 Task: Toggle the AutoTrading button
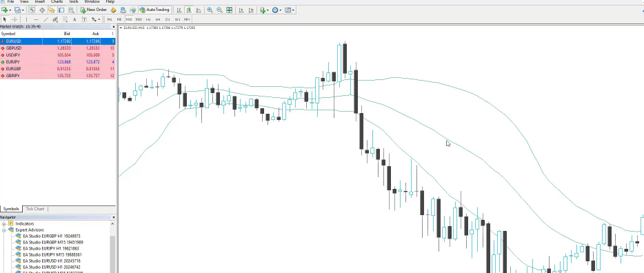click(154, 10)
